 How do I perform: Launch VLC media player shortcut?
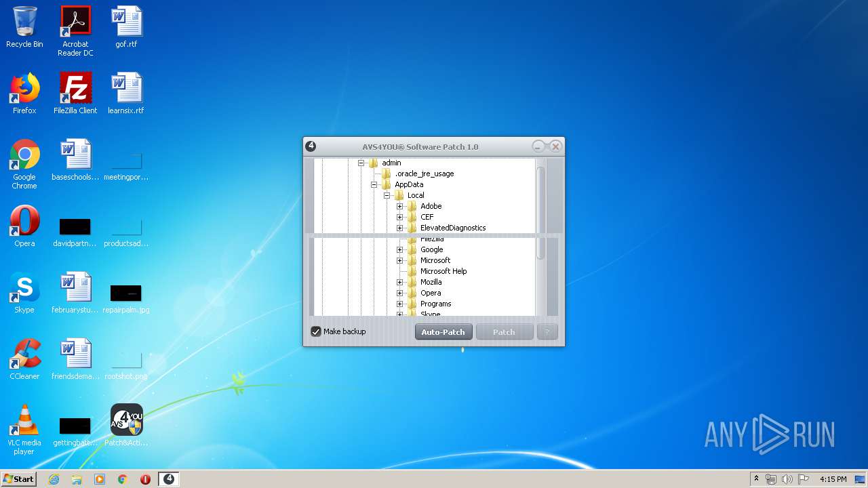tap(24, 430)
